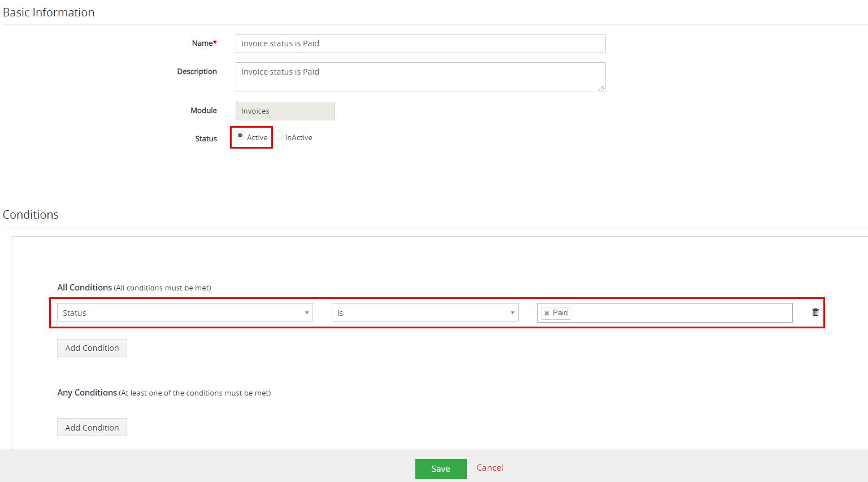Image resolution: width=868 pixels, height=482 pixels.
Task: Set status to InActive
Action: click(279, 136)
